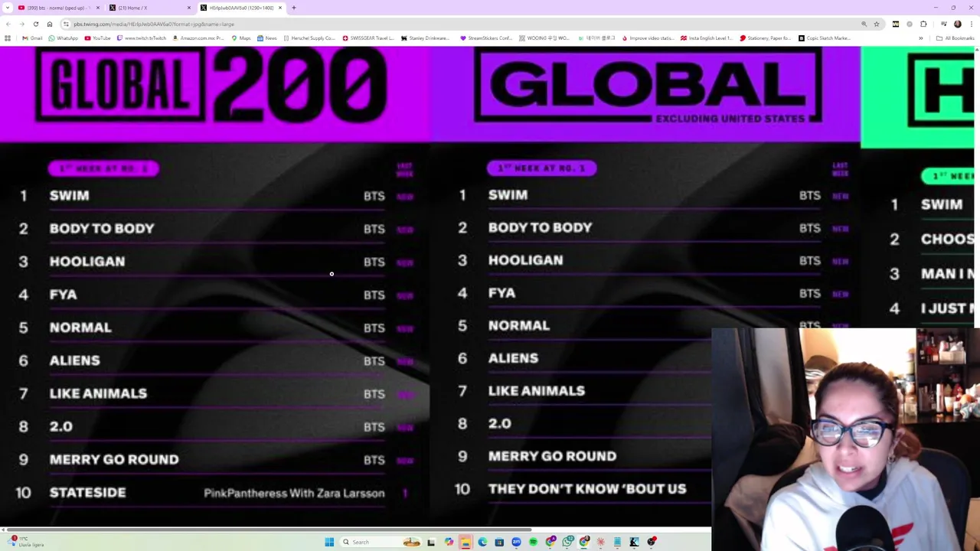The height and width of the screenshot is (551, 980).
Task: Open the News bookmark
Action: 267,38
